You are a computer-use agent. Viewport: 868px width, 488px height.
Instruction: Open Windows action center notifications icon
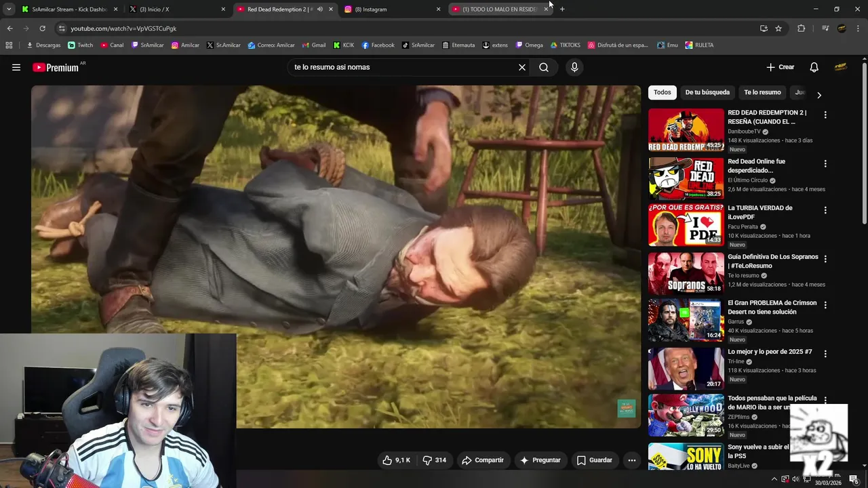pos(854,479)
